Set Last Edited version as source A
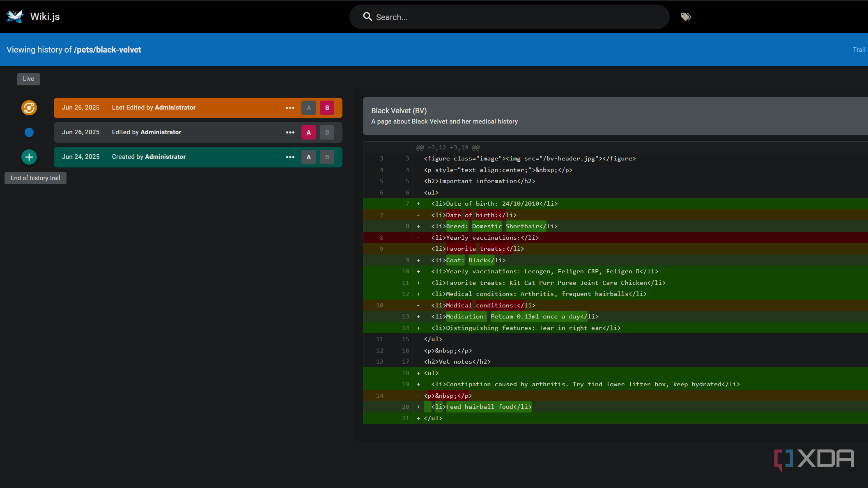868x488 pixels. 309,108
